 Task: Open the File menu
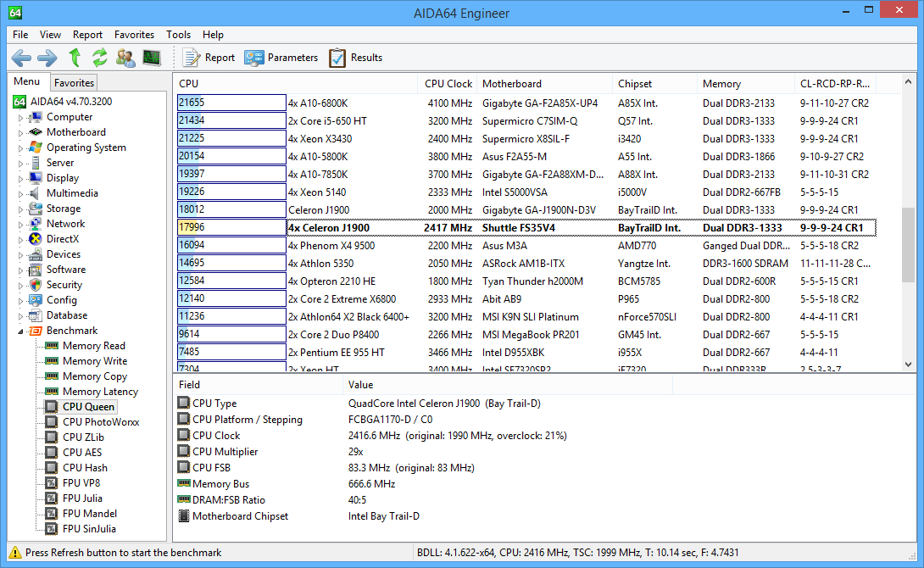20,35
